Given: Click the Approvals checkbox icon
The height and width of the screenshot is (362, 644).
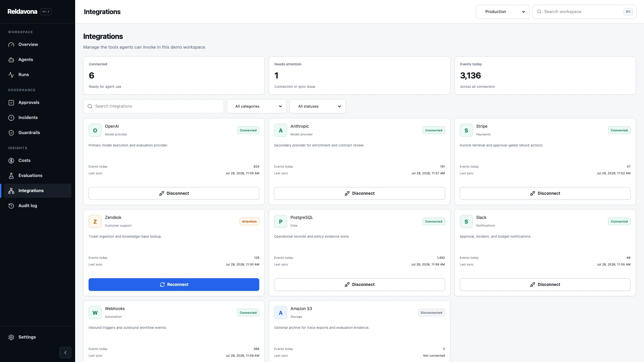Looking at the screenshot, I should coord(11,103).
